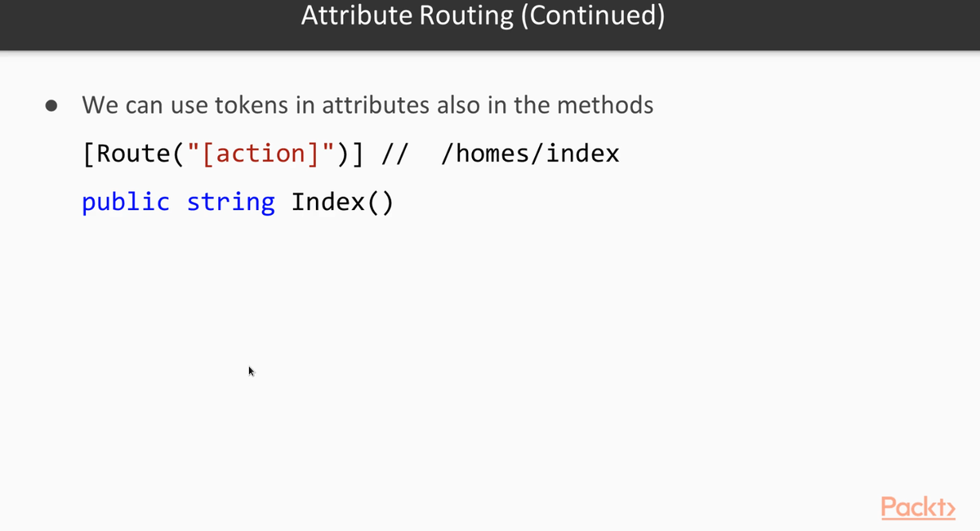Select the slide title "Attribute Routing (Continued)"
980x531 pixels.
pyautogui.click(x=483, y=16)
